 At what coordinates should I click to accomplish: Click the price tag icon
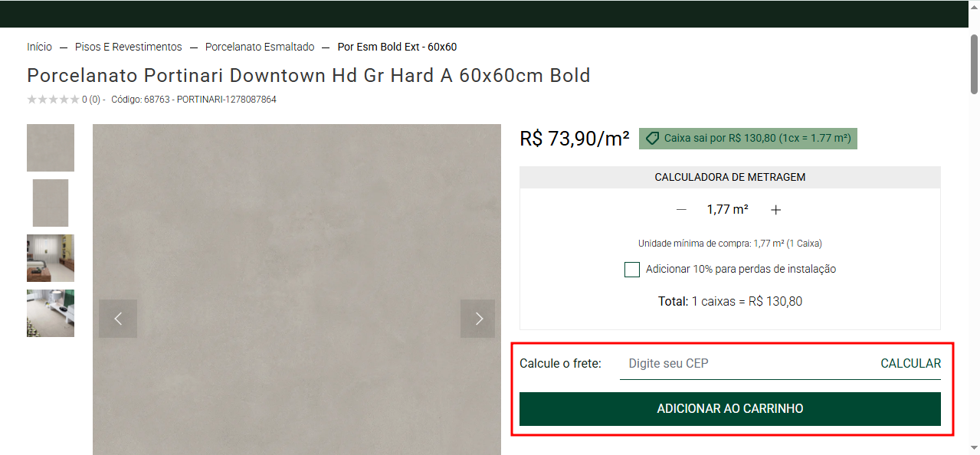(653, 139)
